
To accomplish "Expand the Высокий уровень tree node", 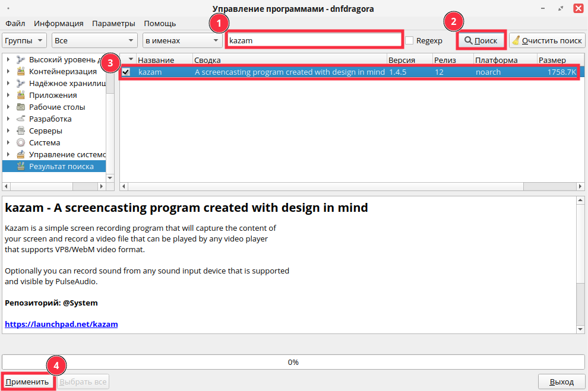I will pos(8,59).
